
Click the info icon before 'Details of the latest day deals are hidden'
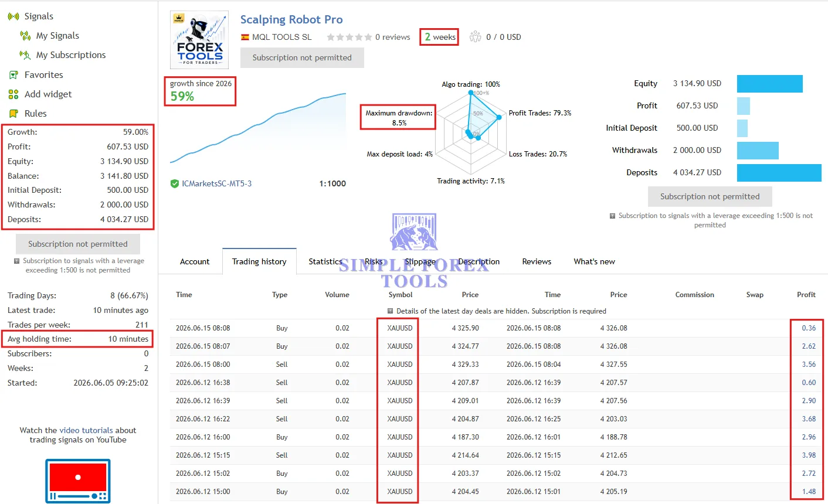[x=391, y=311]
